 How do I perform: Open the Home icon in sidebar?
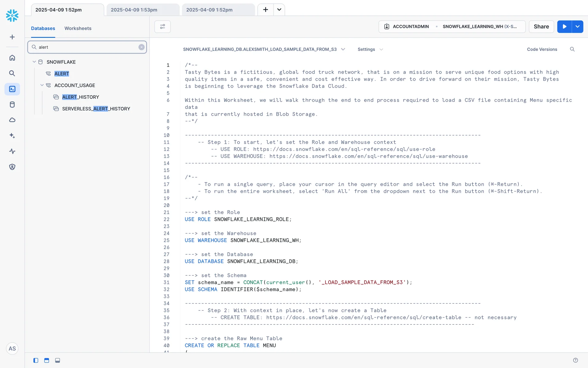(12, 58)
